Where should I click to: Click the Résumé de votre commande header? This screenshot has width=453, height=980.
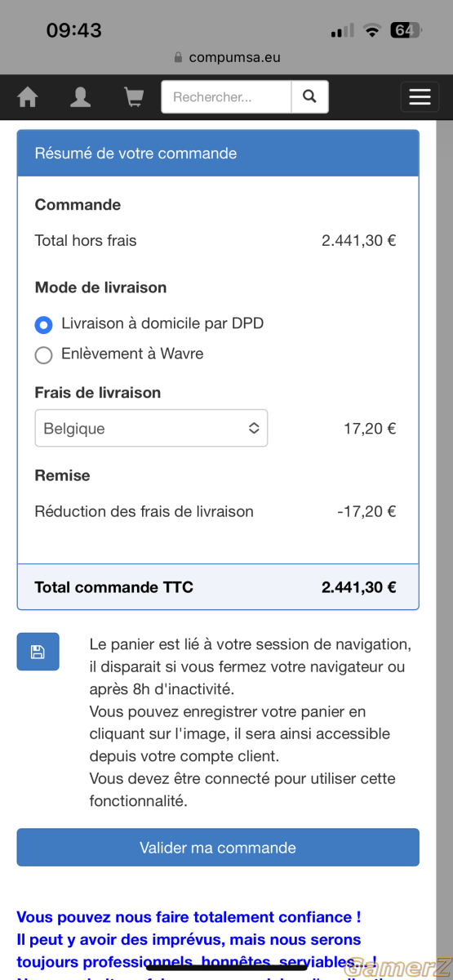click(218, 154)
